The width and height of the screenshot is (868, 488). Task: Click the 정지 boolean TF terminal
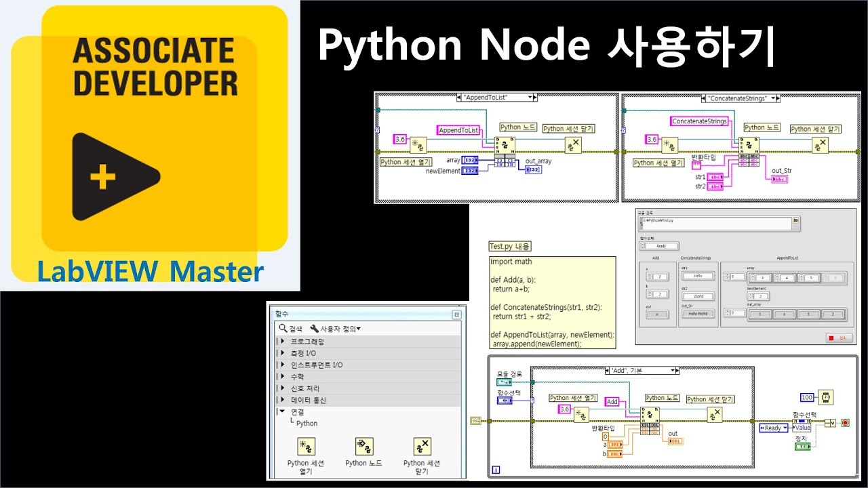(x=803, y=447)
